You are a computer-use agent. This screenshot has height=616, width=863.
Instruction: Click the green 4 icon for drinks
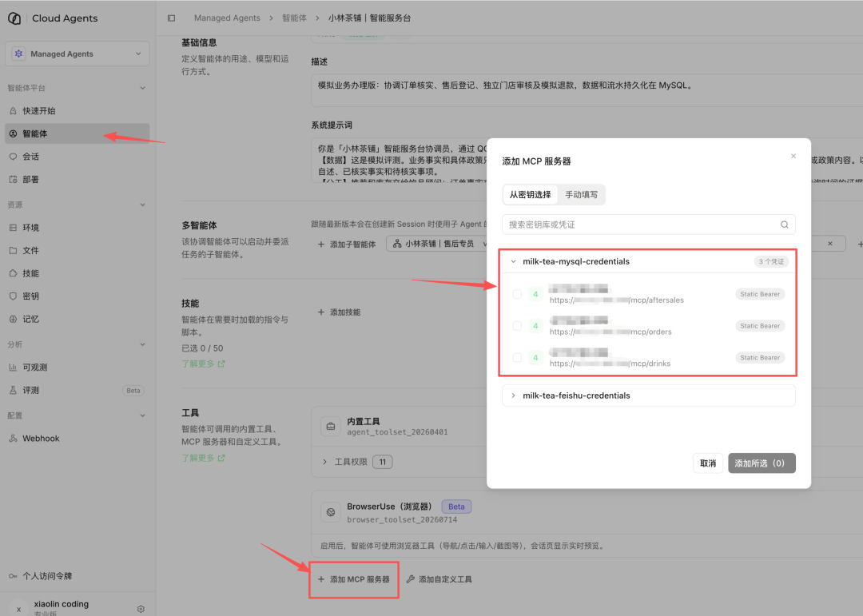(535, 358)
